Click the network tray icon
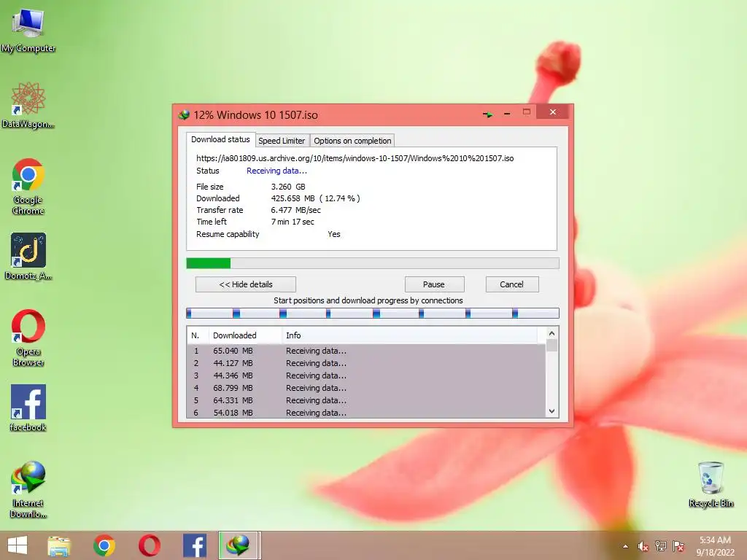The height and width of the screenshot is (560, 747). [x=661, y=546]
